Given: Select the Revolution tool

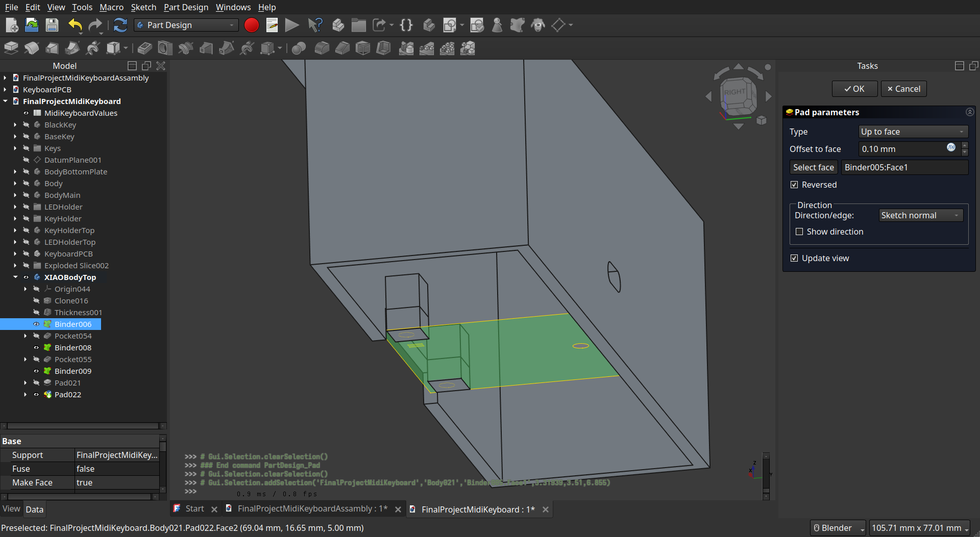Looking at the screenshot, I should (x=32, y=48).
